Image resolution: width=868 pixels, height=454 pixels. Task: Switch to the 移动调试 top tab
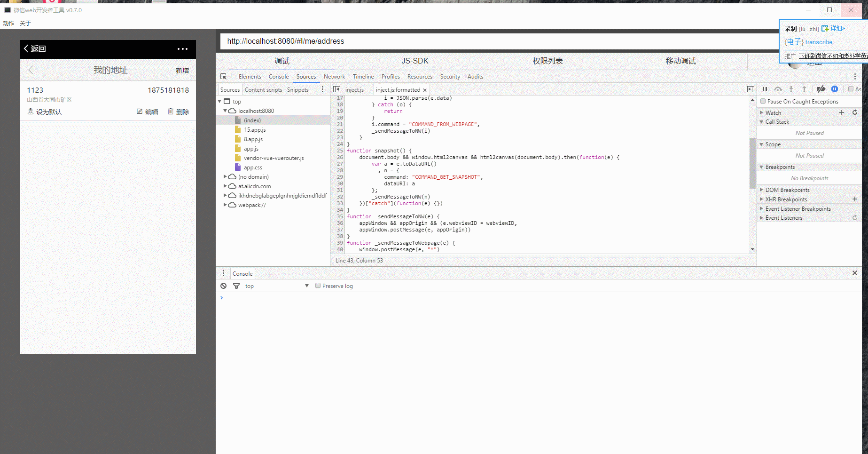pyautogui.click(x=680, y=61)
